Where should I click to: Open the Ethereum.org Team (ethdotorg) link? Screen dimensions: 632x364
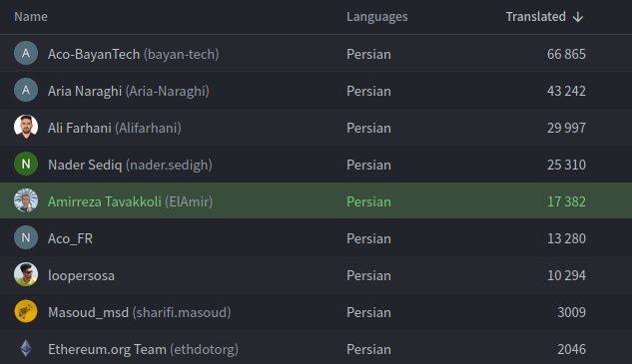[x=143, y=349]
